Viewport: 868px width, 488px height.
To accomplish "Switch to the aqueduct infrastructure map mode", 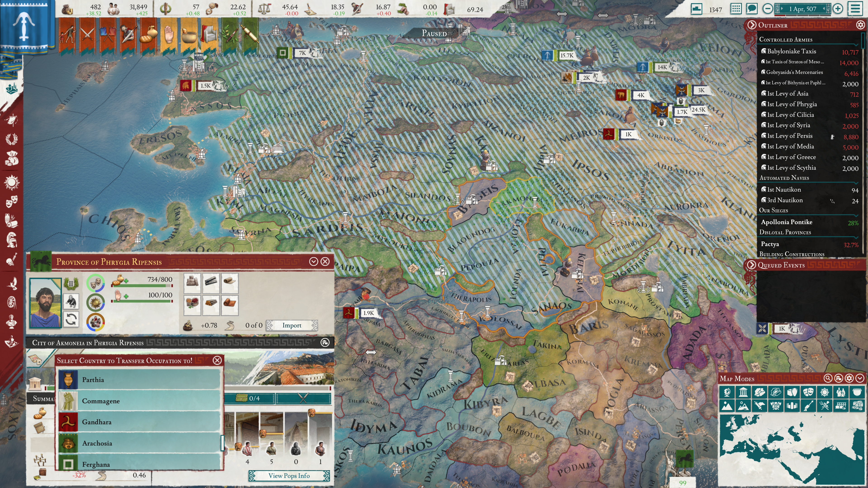I will click(841, 406).
